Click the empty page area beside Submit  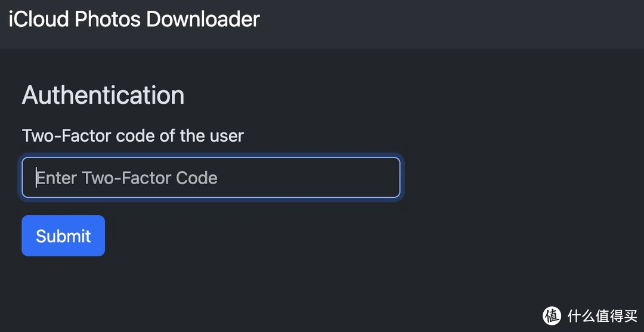(287, 235)
